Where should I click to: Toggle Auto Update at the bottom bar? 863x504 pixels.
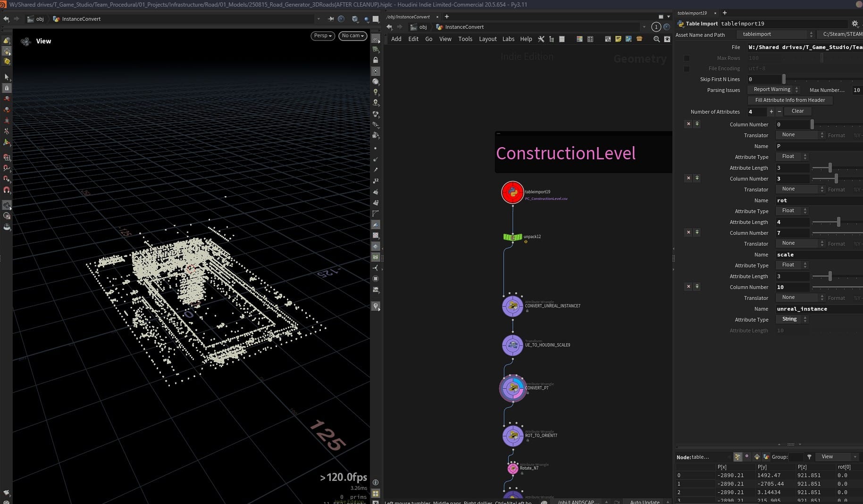click(645, 502)
